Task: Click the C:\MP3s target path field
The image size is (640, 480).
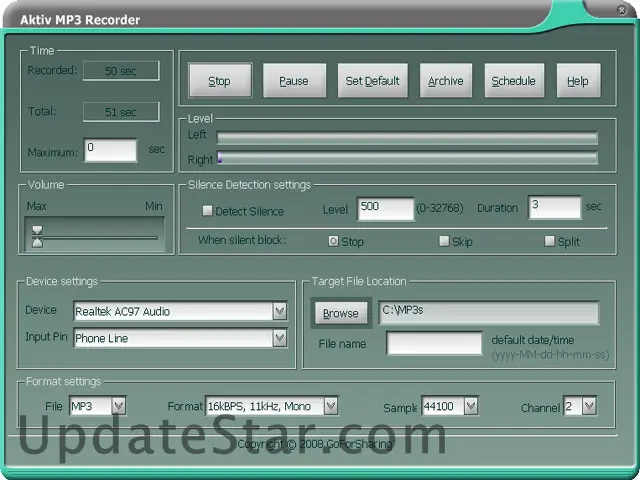Action: [489, 313]
